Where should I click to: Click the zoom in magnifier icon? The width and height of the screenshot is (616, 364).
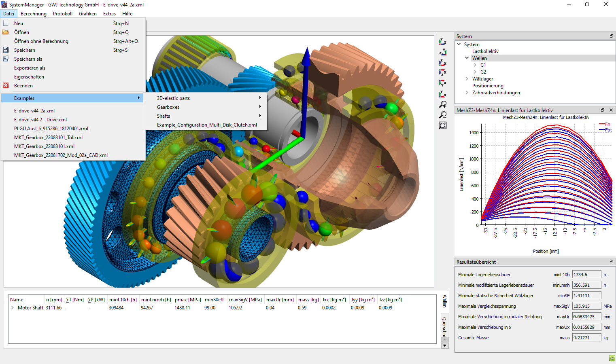tap(443, 105)
